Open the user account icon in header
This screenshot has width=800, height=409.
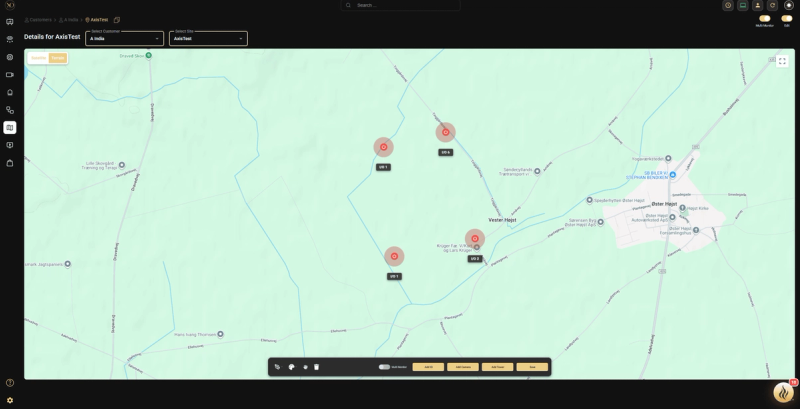(x=758, y=5)
